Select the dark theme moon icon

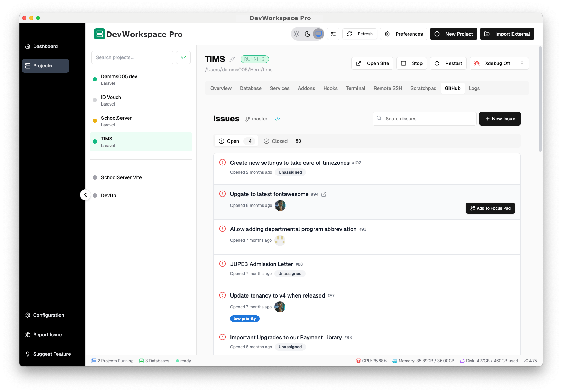point(307,34)
